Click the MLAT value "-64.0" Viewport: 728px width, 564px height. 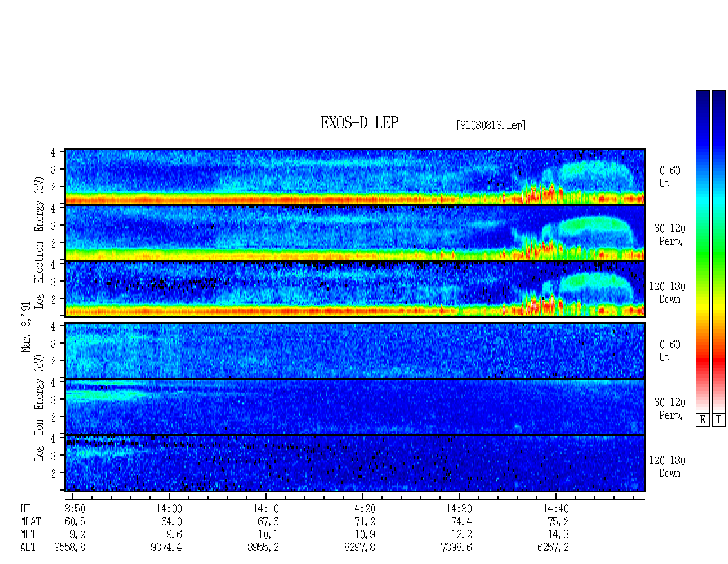(x=169, y=521)
